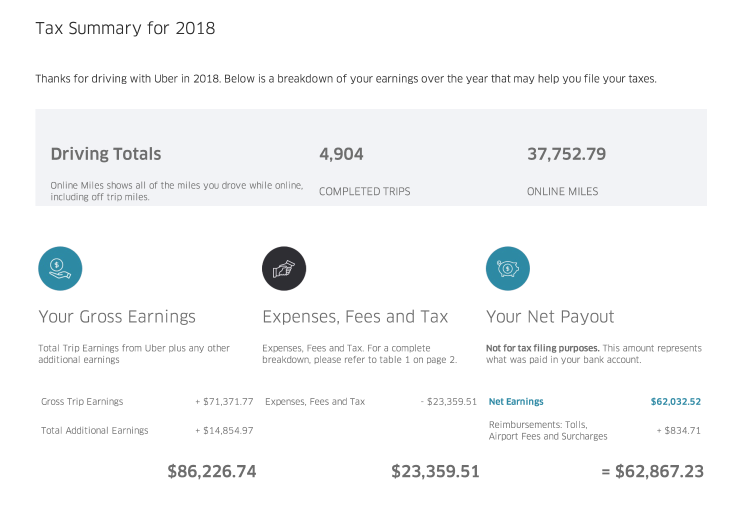Select the Your Net Payout heading
743x523 pixels.
tap(550, 316)
